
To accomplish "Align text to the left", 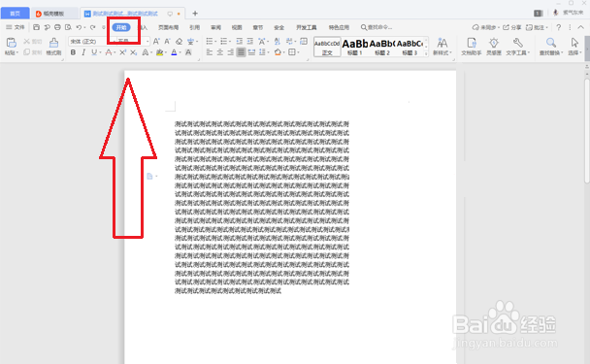I will (x=210, y=52).
